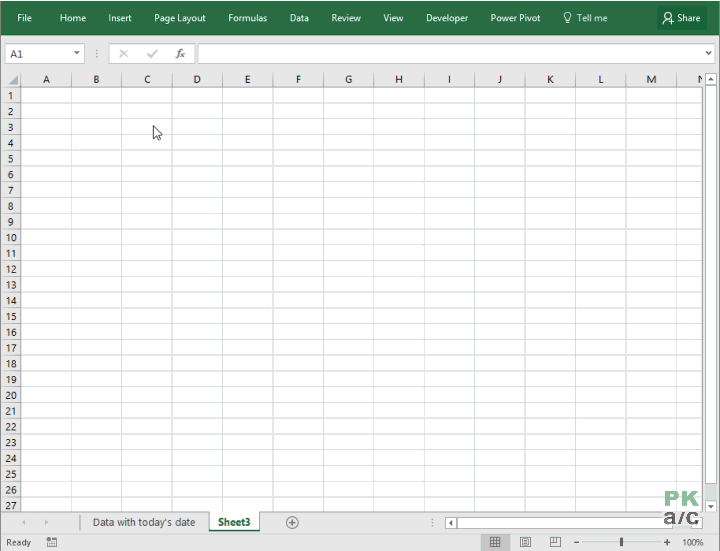Click the Cancel (X) formula icon
Viewport: 720px width, 551px height.
click(124, 54)
